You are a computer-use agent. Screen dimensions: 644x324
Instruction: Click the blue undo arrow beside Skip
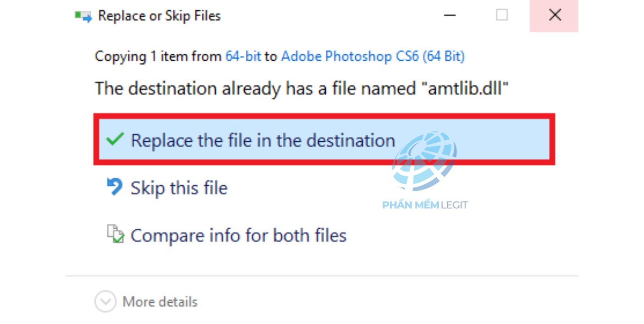(114, 187)
